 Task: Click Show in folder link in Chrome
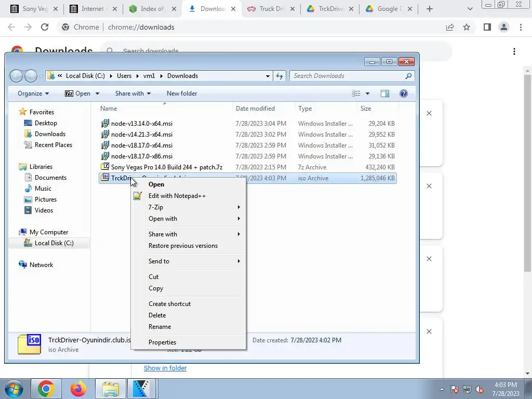click(x=165, y=368)
